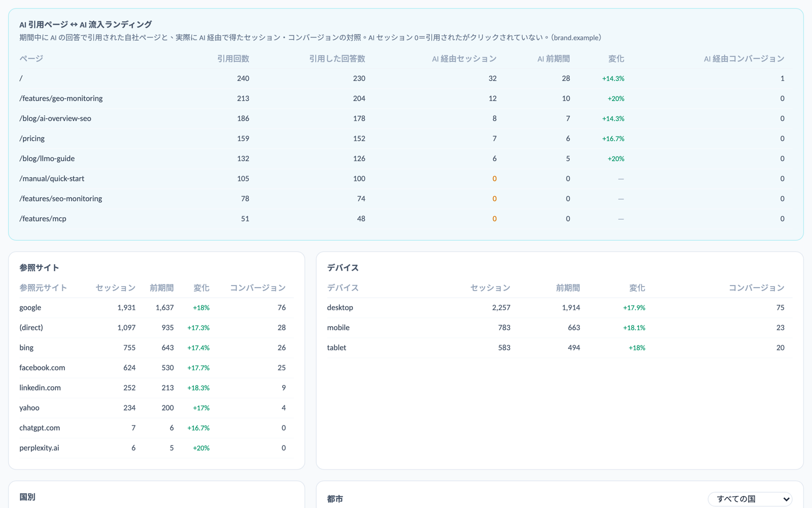Click the AI 経由コンバージョン column header
This screenshot has height=508, width=812.
pos(744,59)
